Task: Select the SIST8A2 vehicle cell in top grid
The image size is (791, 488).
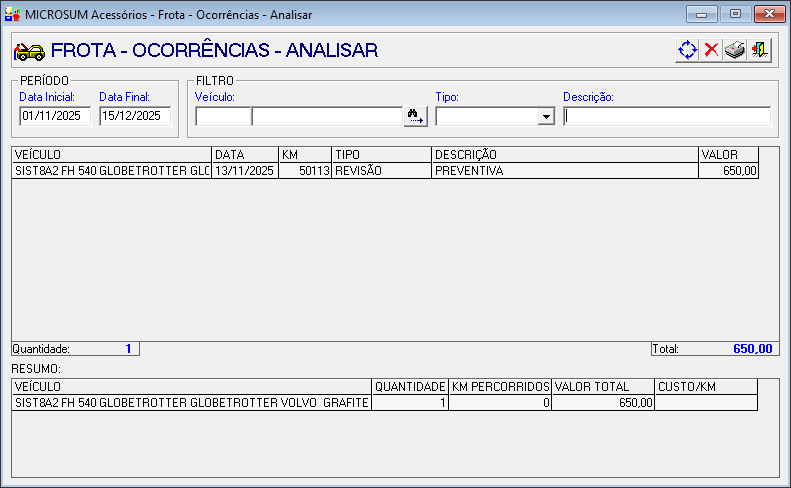Action: pyautogui.click(x=111, y=171)
